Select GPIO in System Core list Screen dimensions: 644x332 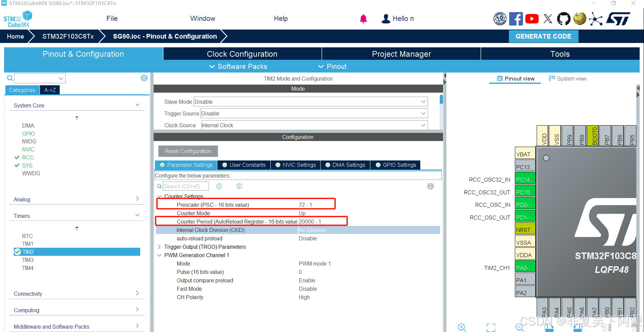[x=29, y=134]
